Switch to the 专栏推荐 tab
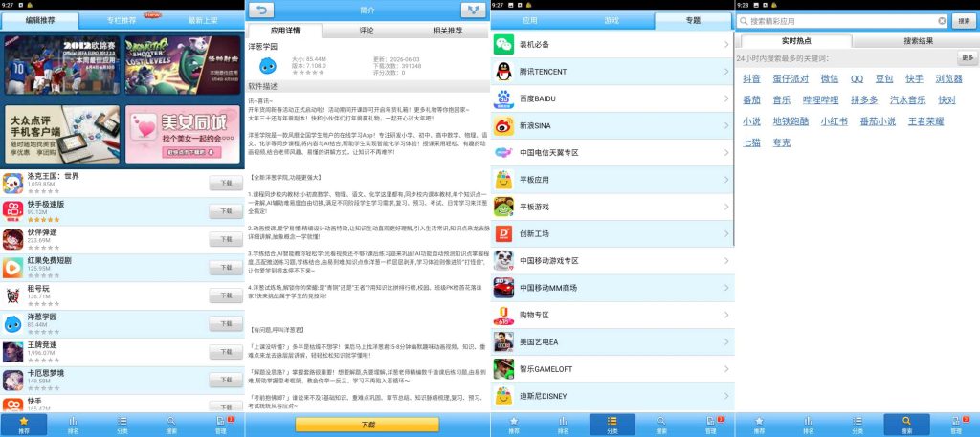 [x=122, y=21]
